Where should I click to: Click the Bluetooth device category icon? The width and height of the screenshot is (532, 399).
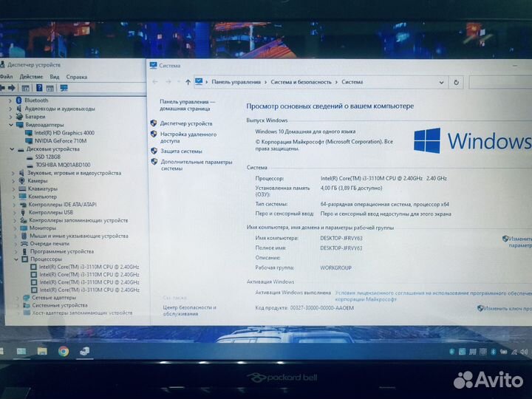(19, 100)
